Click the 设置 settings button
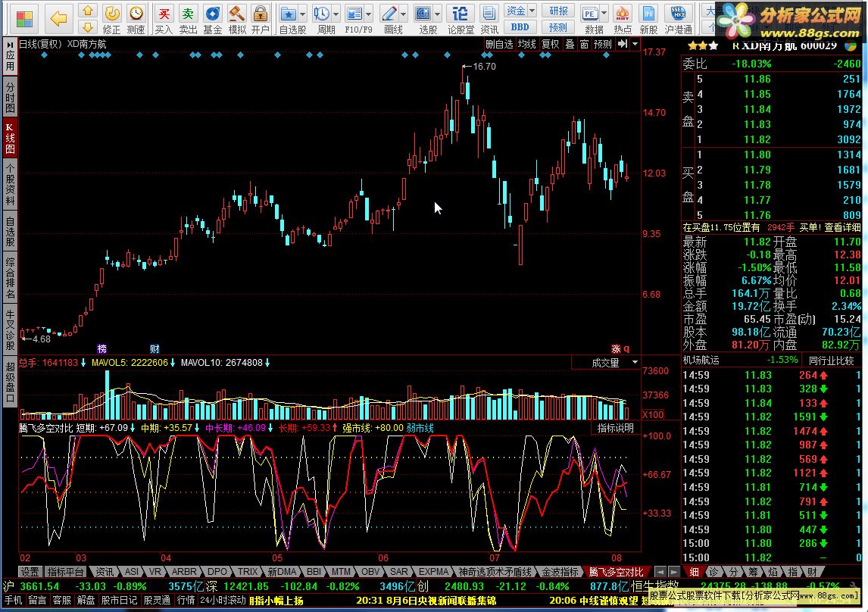This screenshot has width=868, height=612. (x=30, y=572)
